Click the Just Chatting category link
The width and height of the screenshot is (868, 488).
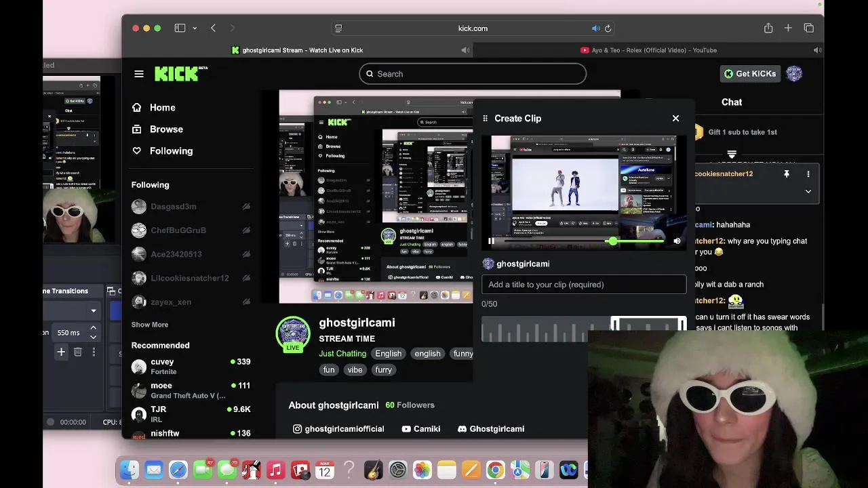click(342, 353)
